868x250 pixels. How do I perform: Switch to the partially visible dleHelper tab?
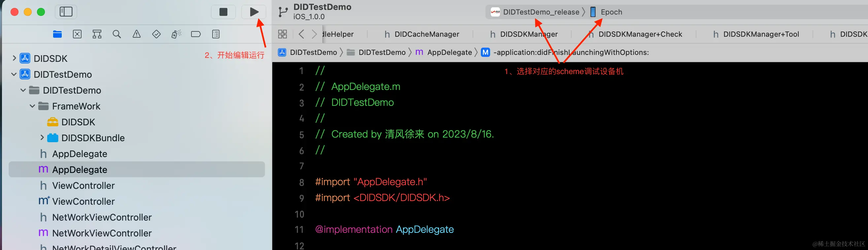(x=338, y=34)
